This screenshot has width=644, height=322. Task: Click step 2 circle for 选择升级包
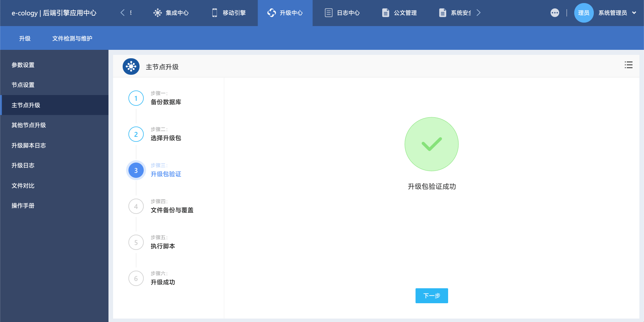tap(136, 134)
